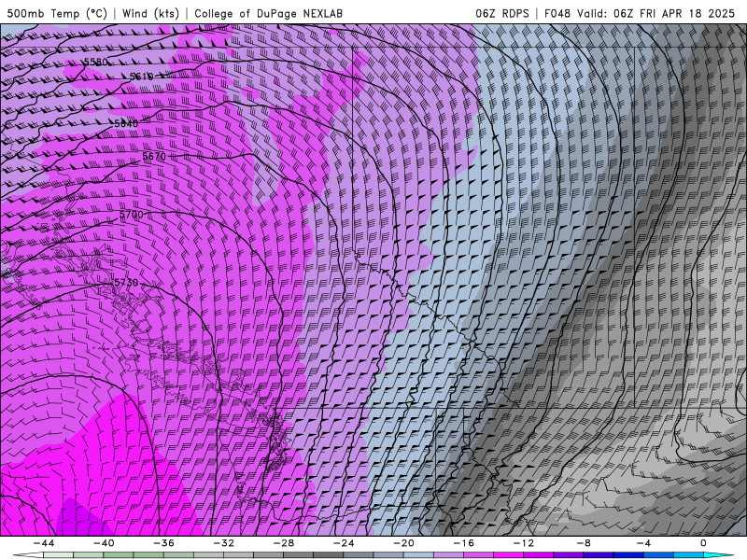Click the -32 tick label on color scale

pyautogui.click(x=223, y=543)
